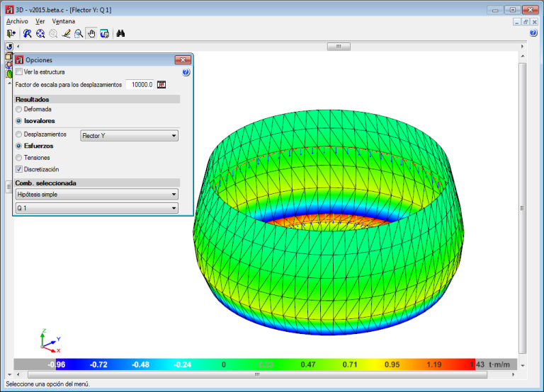
Task: Click the exit door icon in toolbar
Action: (x=11, y=34)
